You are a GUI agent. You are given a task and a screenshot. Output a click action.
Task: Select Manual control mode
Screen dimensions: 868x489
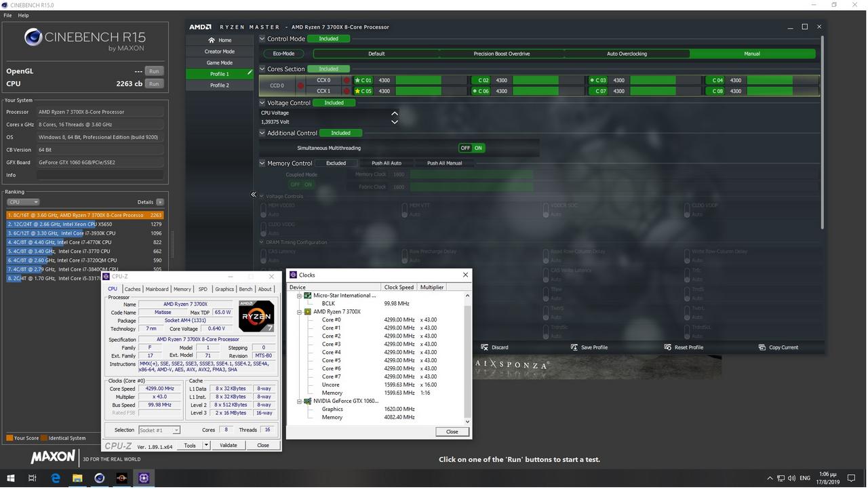752,54
